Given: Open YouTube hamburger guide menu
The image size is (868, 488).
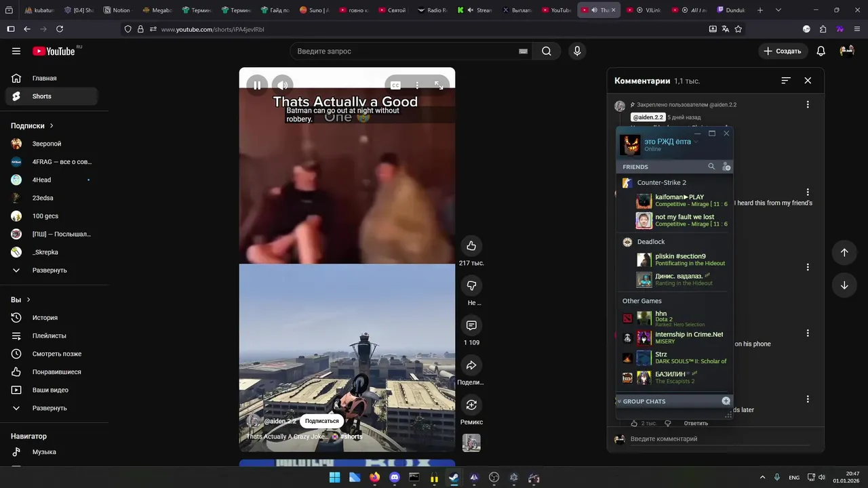Looking at the screenshot, I should point(16,51).
